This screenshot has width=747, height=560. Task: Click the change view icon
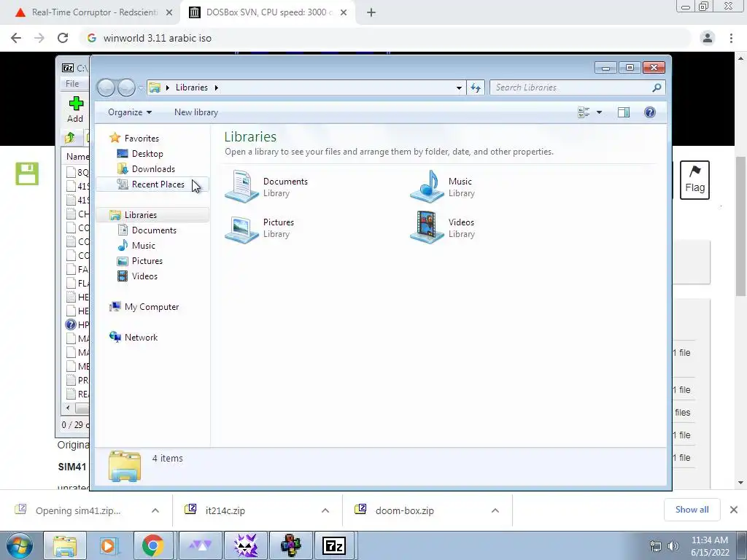584,112
